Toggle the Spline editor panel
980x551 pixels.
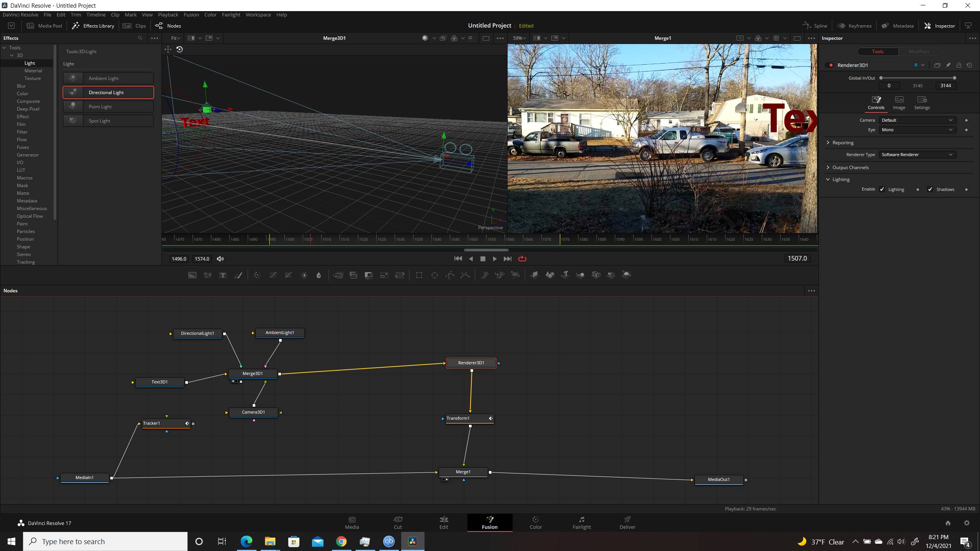coord(815,26)
